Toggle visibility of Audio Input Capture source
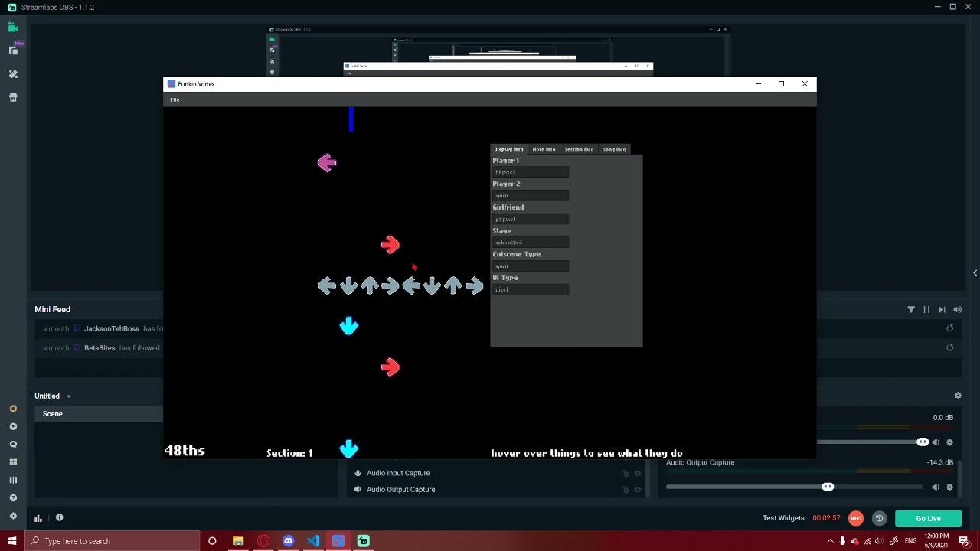980x551 pixels. pos(637,474)
